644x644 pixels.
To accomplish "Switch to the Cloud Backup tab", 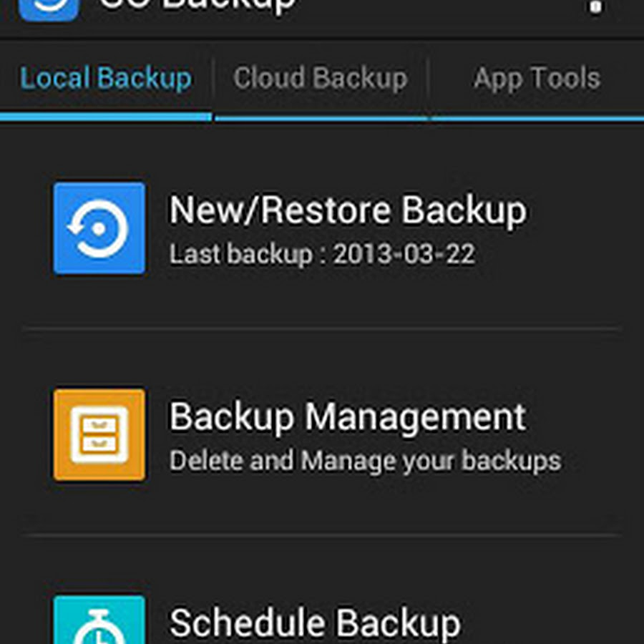I will coord(320,78).
